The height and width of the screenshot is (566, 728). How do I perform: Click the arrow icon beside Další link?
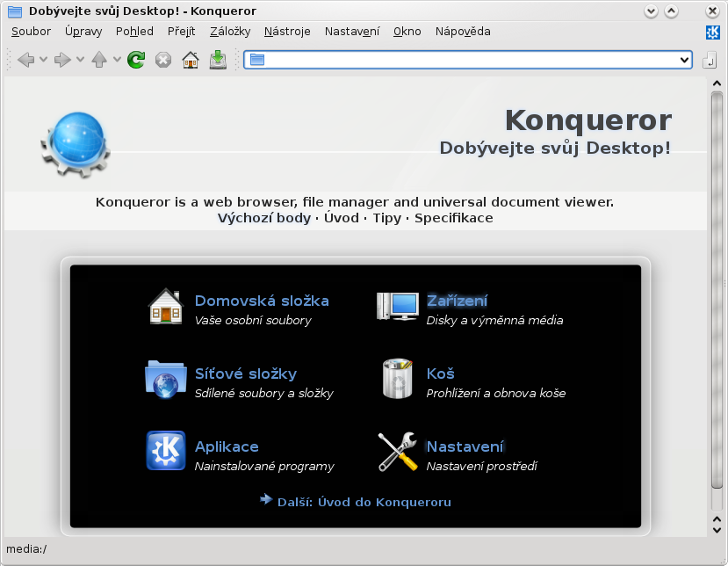click(x=266, y=499)
